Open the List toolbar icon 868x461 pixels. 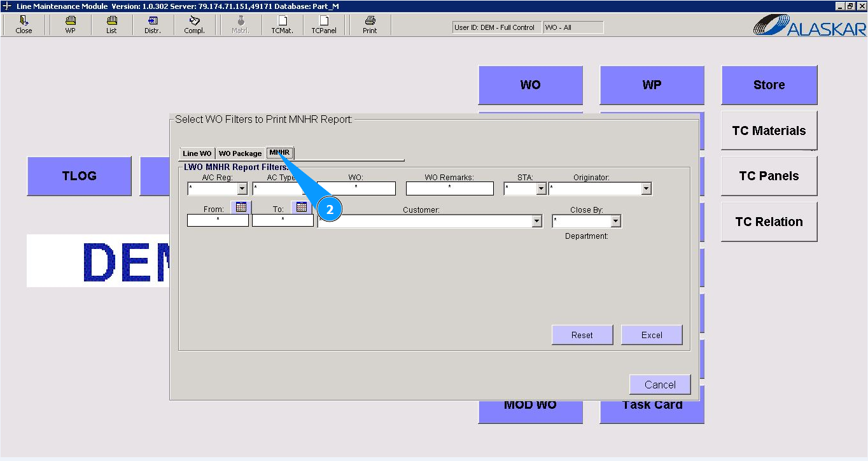pos(111,25)
